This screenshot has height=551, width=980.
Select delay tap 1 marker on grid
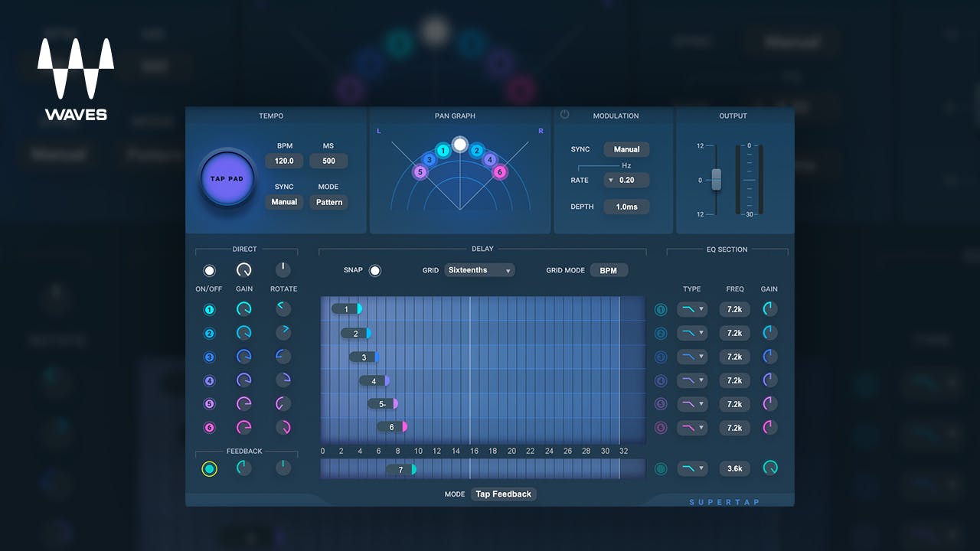[x=347, y=309]
